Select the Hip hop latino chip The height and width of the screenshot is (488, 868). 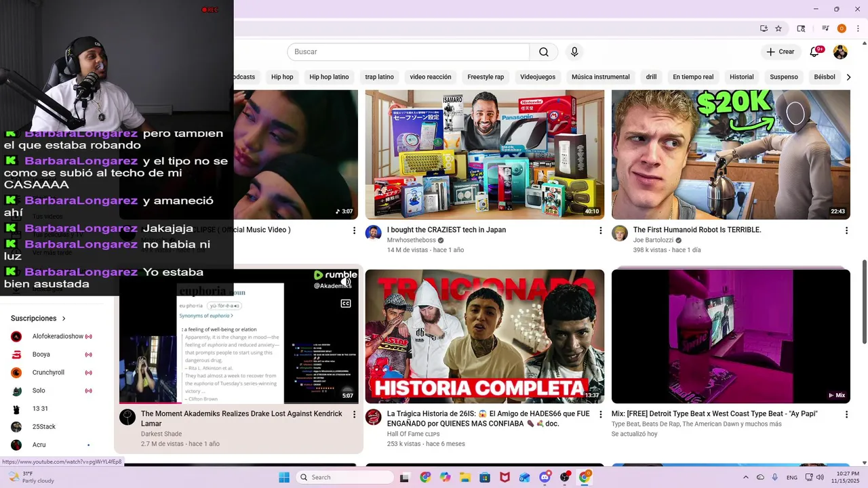pyautogui.click(x=329, y=77)
